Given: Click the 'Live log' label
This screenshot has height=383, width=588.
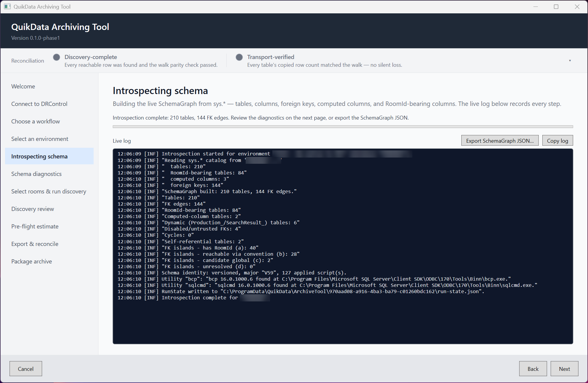Looking at the screenshot, I should point(122,141).
